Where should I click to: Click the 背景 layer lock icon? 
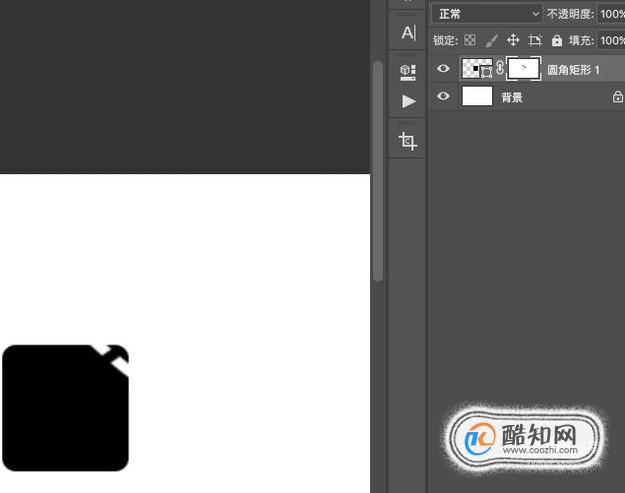(x=617, y=97)
